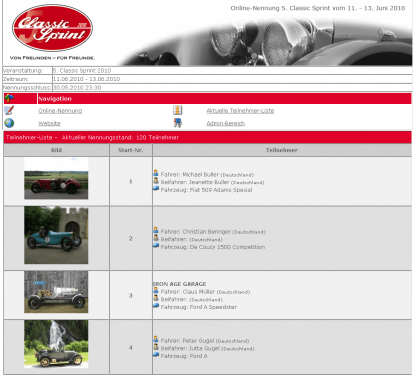The height and width of the screenshot is (375, 417).
Task: Click the keys icon beside Admin-Bereich
Action: (178, 123)
